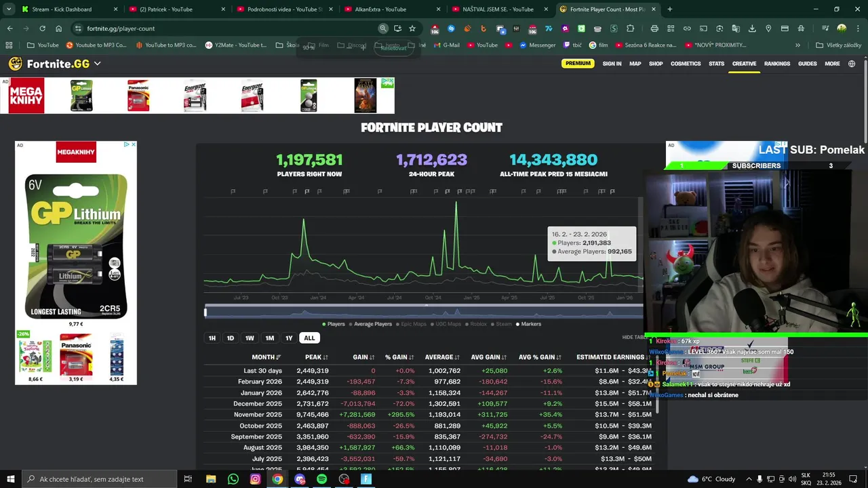The image size is (868, 488).
Task: Click the location pin icon in toolbar
Action: tap(768, 28)
